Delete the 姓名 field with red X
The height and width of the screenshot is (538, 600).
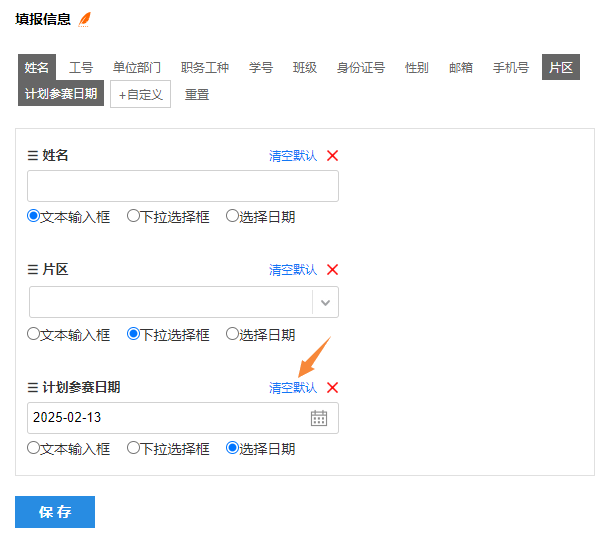[333, 156]
